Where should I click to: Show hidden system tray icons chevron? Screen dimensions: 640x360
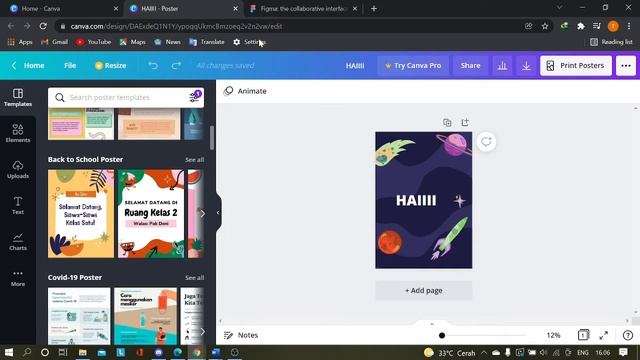click(x=484, y=352)
